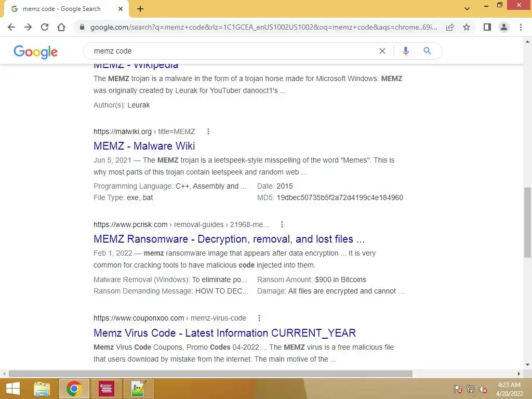Share this page from address bar
Viewport: 532px width, 399px height.
coord(450,27)
